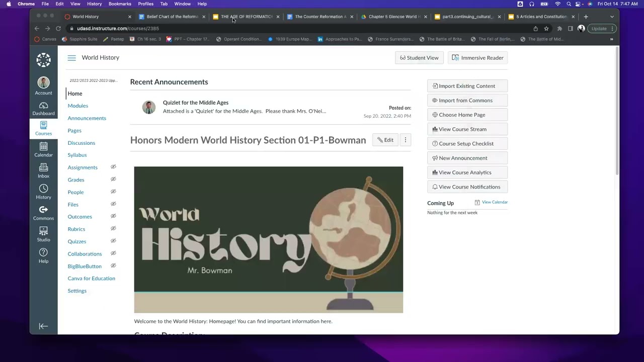Click the browser address bar URL

118,29
